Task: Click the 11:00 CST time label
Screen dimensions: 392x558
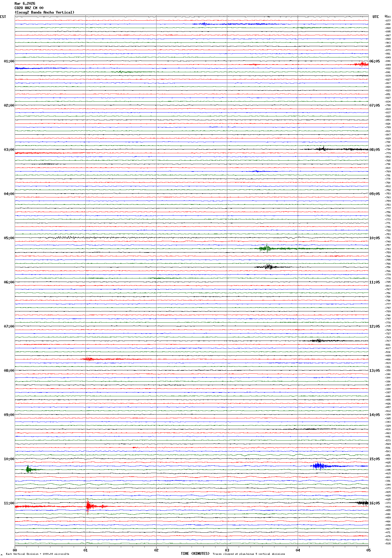Action: [9, 503]
